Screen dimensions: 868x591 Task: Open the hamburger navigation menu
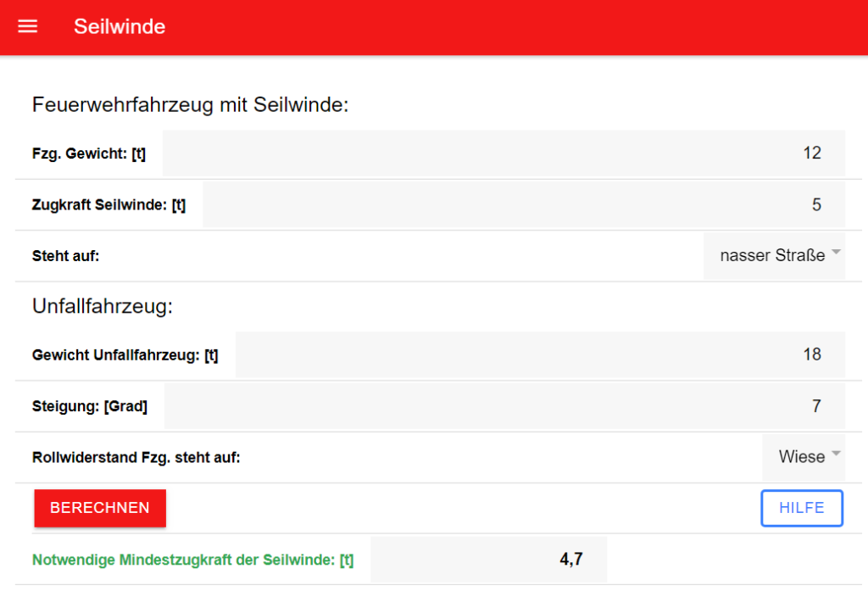pos(27,26)
